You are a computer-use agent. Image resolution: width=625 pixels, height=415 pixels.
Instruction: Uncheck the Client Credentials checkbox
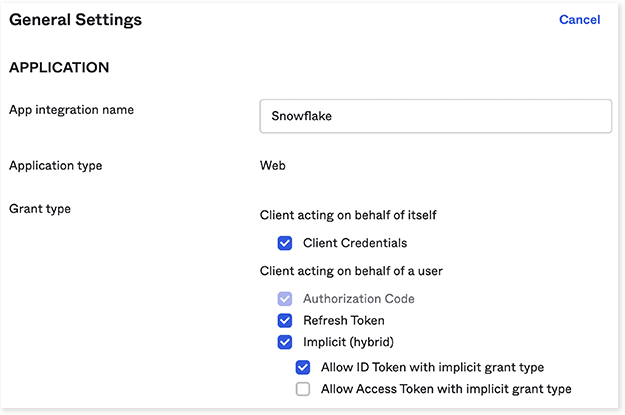click(x=285, y=243)
